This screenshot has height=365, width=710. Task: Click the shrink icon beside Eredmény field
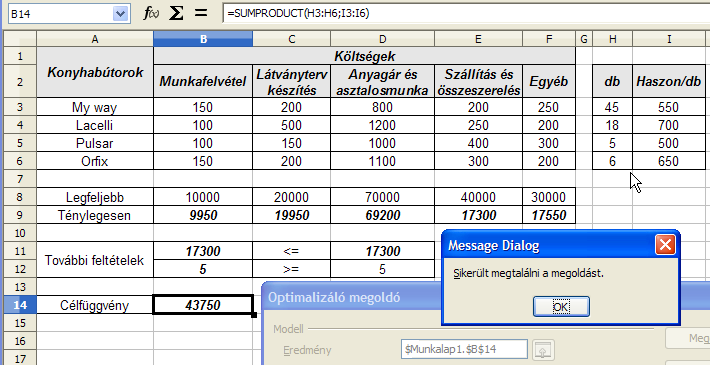[542, 350]
